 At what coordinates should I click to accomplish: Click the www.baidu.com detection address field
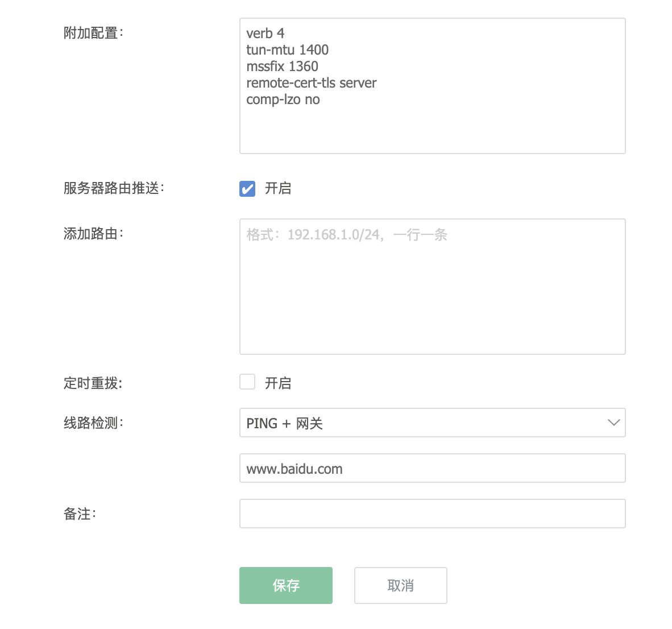432,468
